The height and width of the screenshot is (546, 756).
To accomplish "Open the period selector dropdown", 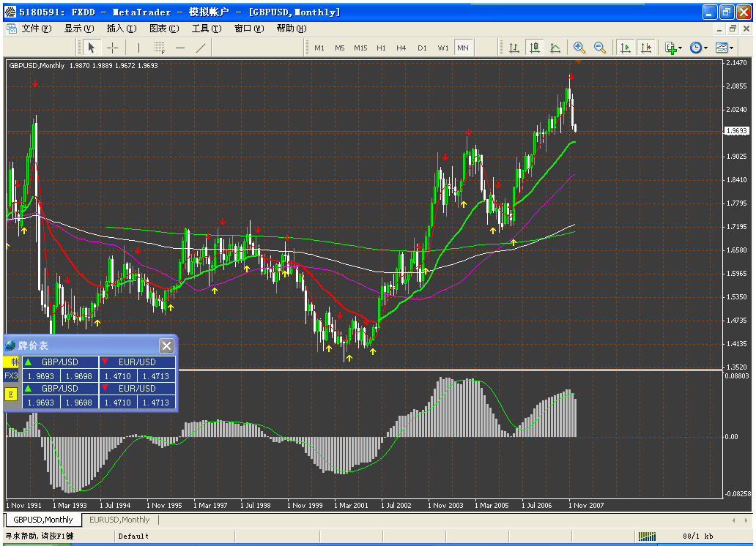I will point(705,47).
